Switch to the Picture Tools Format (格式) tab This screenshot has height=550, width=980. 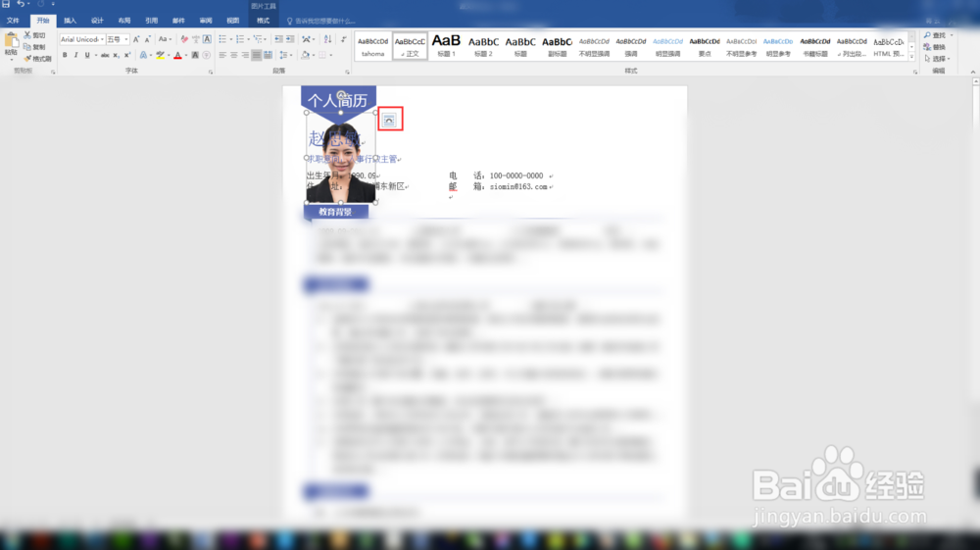[x=263, y=21]
